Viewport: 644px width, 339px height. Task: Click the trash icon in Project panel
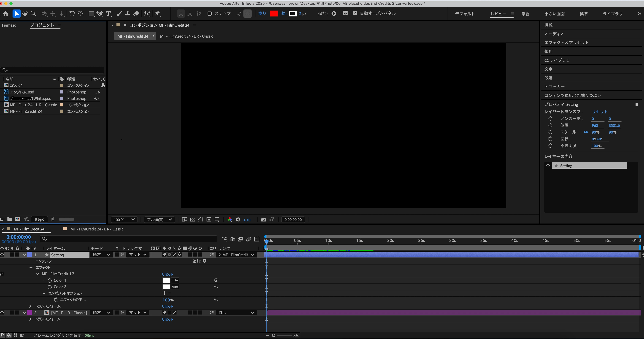click(x=52, y=219)
